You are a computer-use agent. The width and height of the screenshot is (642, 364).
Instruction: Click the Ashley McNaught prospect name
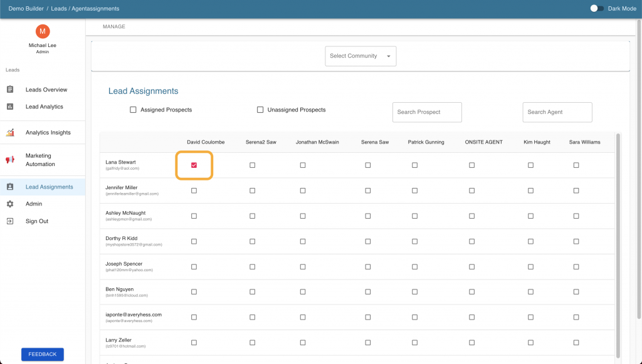pyautogui.click(x=125, y=213)
